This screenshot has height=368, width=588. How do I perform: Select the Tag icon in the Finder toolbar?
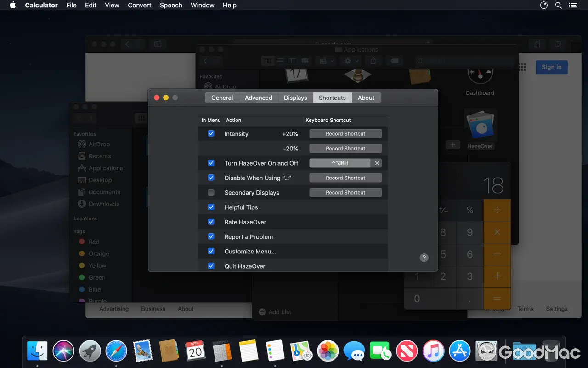pos(394,60)
